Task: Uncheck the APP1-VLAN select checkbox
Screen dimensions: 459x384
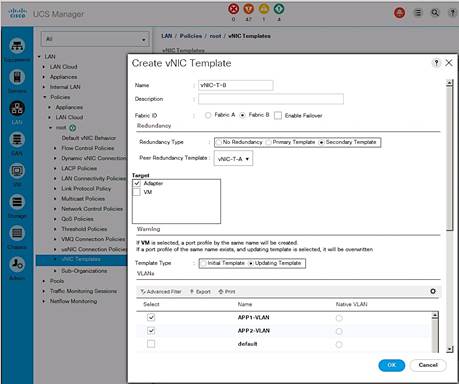Action: pyautogui.click(x=151, y=317)
